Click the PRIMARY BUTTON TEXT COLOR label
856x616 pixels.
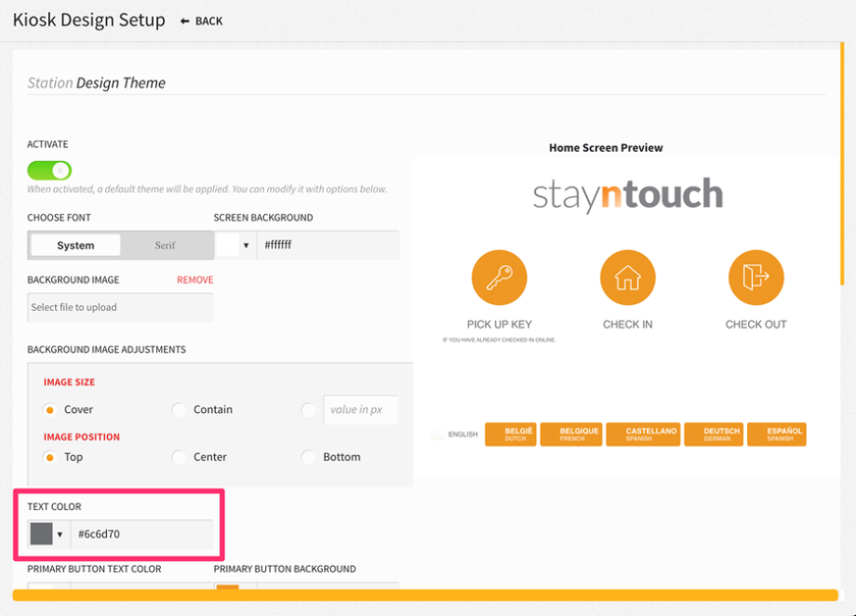coord(95,569)
